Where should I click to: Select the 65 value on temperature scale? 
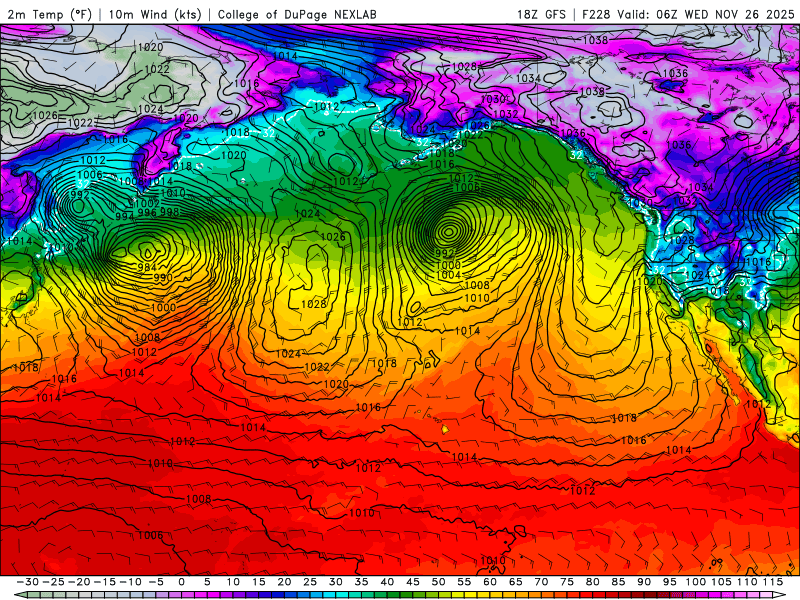(x=515, y=582)
